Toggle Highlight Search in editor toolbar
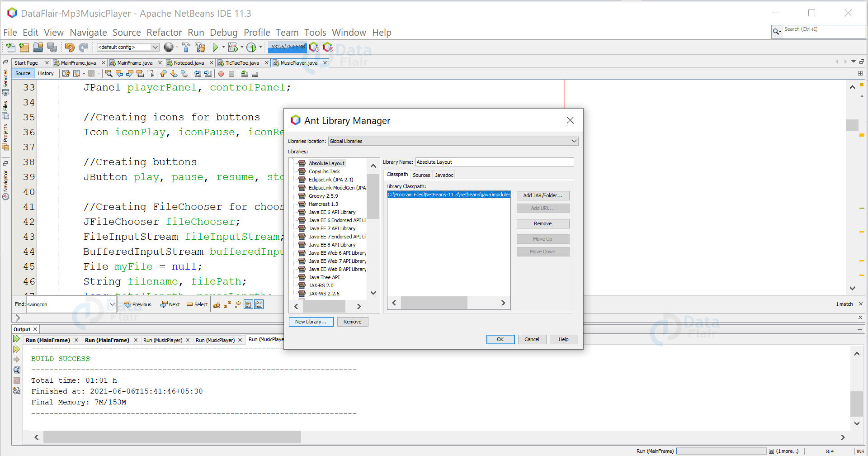 click(x=140, y=74)
